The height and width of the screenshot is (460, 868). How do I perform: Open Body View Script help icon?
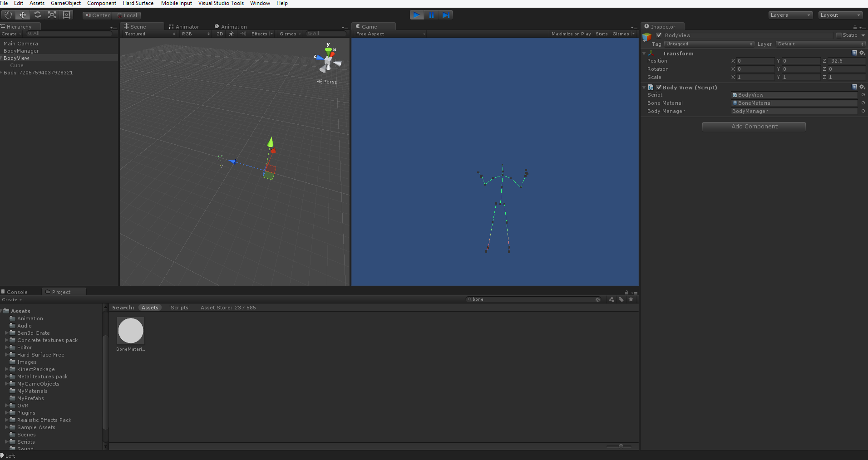pyautogui.click(x=854, y=87)
